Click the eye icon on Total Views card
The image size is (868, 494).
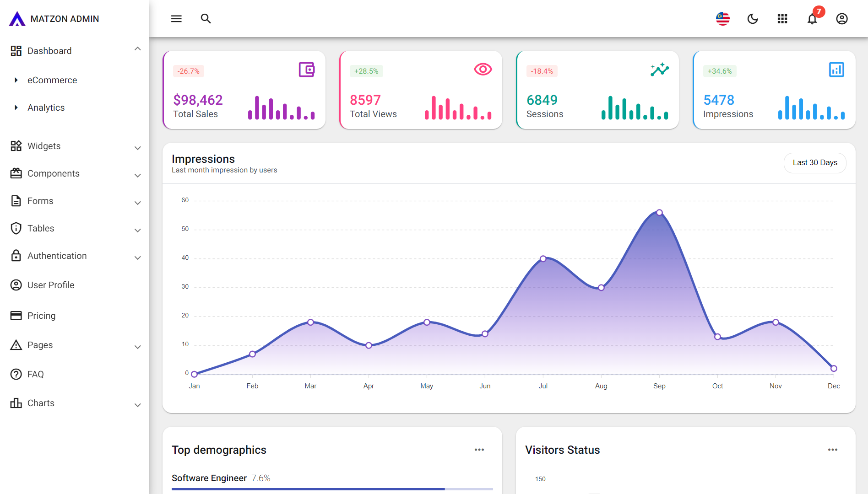pos(482,70)
